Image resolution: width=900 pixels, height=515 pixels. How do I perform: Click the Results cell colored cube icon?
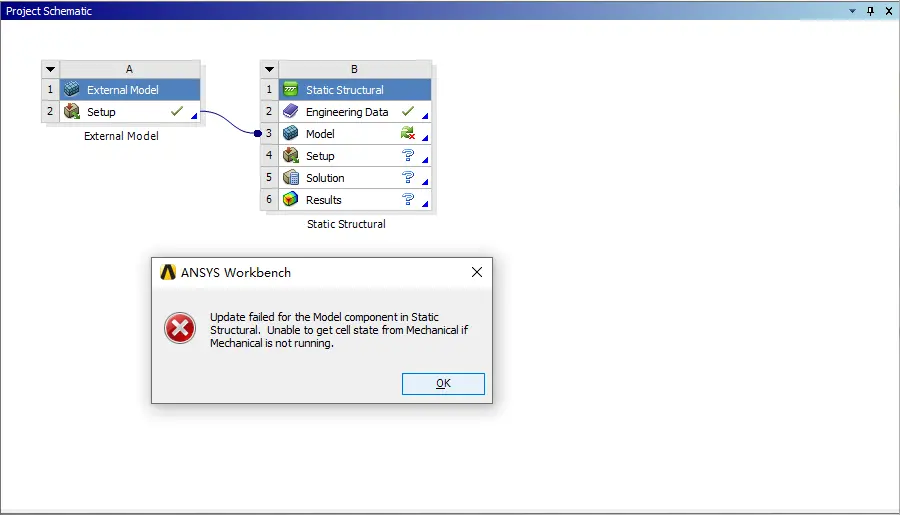tap(290, 199)
